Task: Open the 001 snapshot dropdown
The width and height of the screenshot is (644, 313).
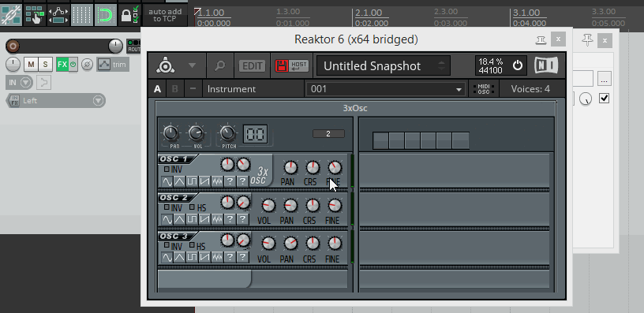Action: [x=386, y=89]
